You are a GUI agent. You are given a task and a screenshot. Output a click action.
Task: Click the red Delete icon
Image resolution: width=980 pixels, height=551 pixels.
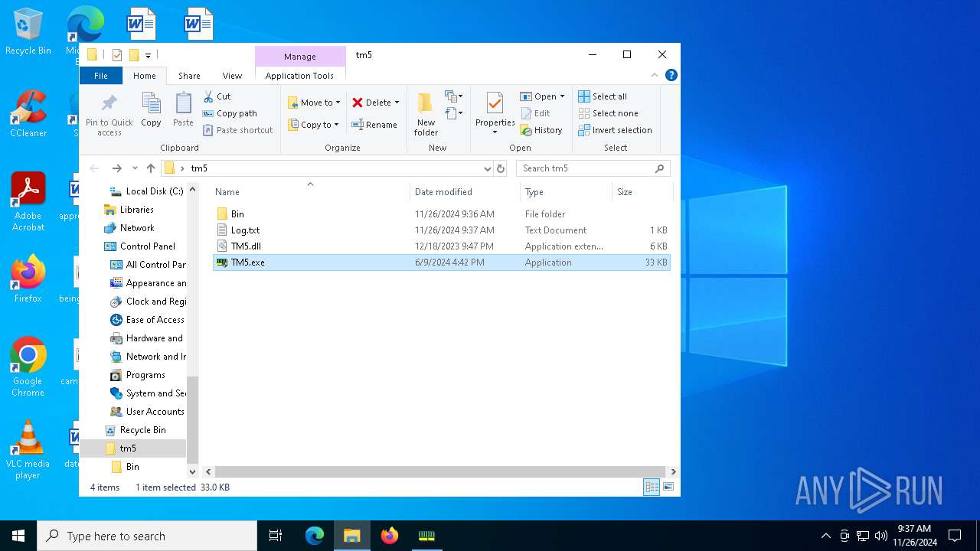(358, 103)
